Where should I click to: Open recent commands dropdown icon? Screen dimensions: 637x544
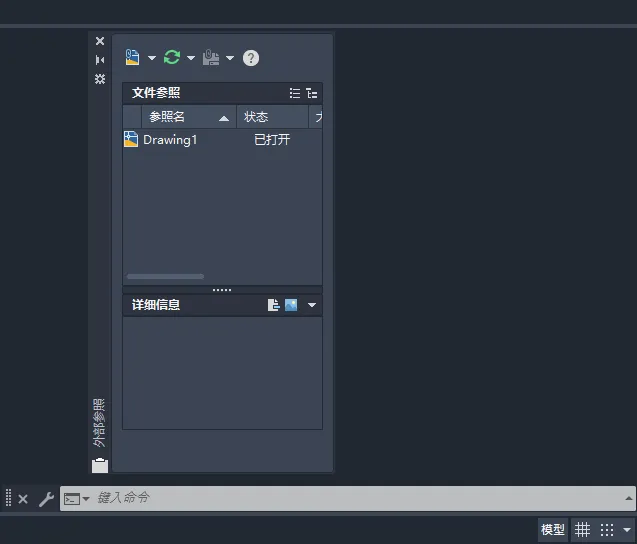76,498
